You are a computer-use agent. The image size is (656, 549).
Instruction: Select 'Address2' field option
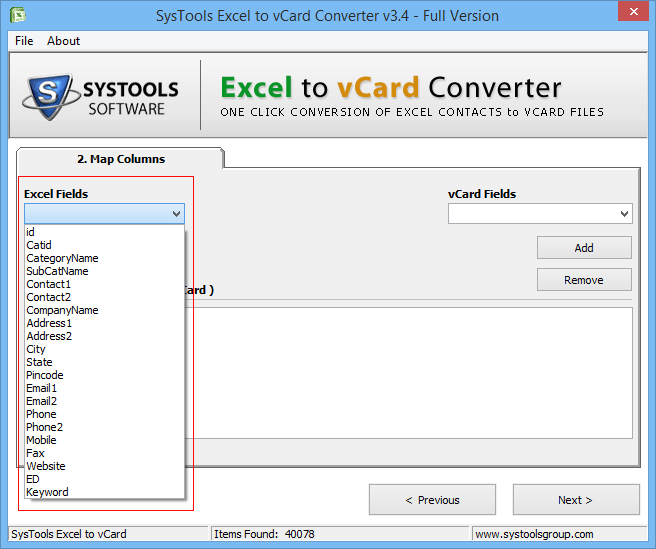pyautogui.click(x=105, y=336)
